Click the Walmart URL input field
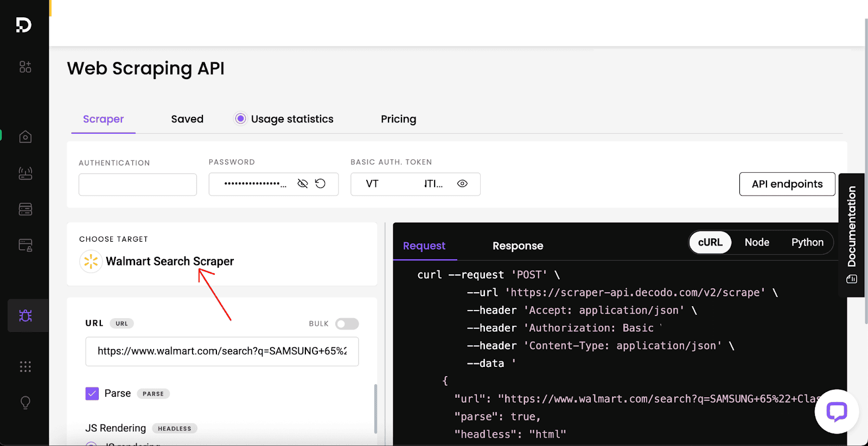This screenshot has width=868, height=446. coord(222,351)
